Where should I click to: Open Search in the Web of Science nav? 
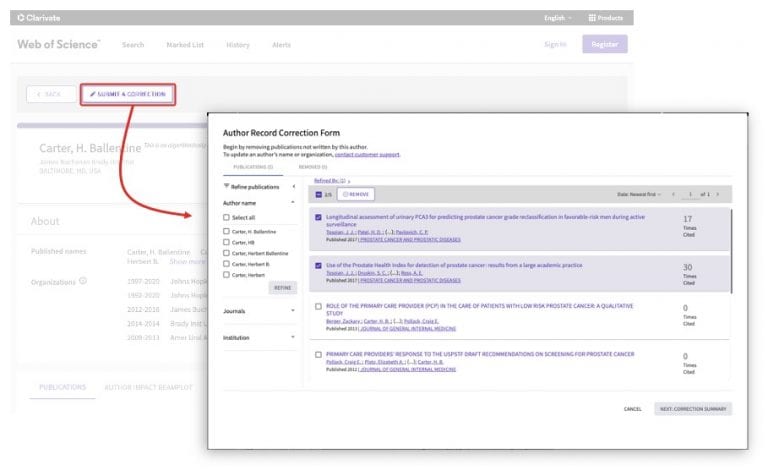[133, 45]
